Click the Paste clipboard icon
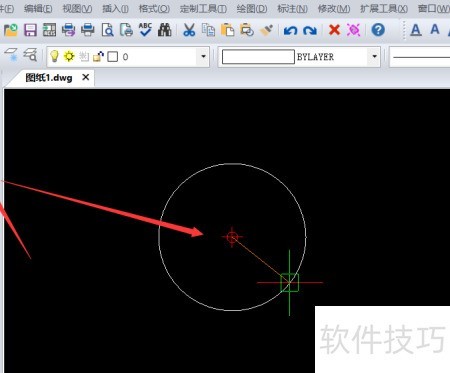450x373 pixels. (x=227, y=30)
